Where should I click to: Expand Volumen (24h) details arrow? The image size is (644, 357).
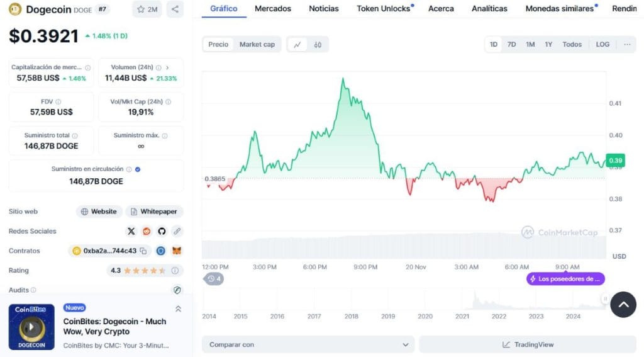click(x=167, y=67)
